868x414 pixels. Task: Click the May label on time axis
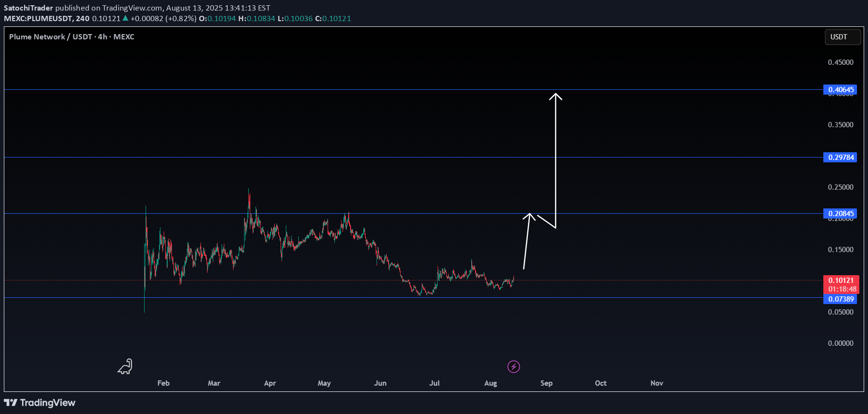coord(324,383)
